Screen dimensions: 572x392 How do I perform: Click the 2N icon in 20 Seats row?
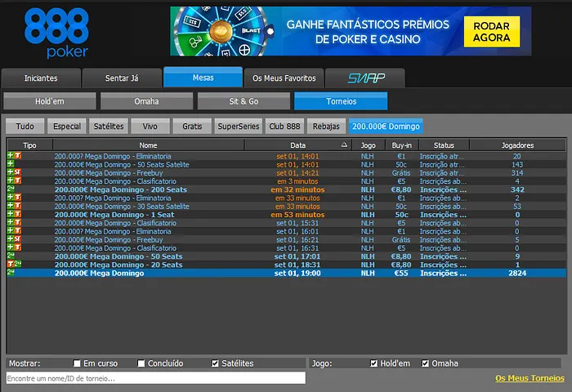(17, 264)
